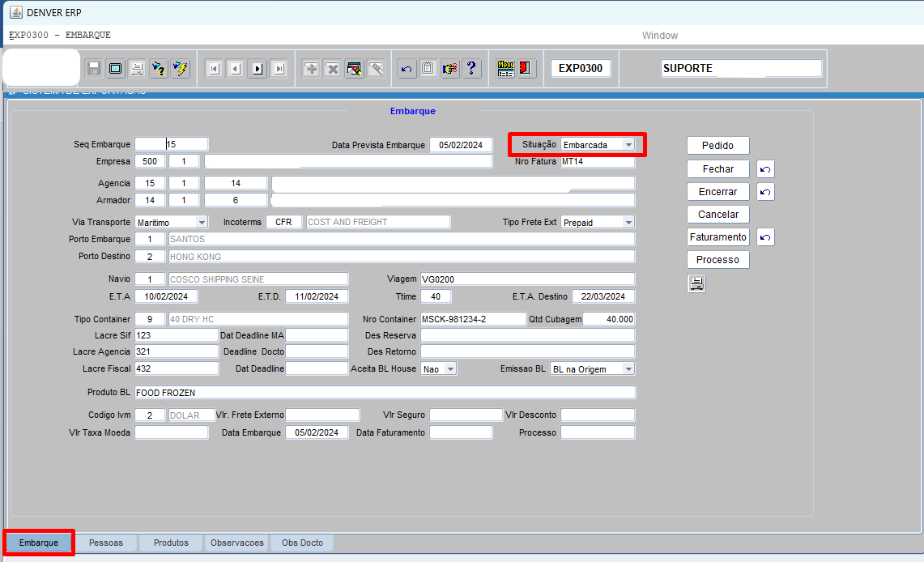924x562 pixels.
Task: Click the Java icon in title bar
Action: click(16, 12)
